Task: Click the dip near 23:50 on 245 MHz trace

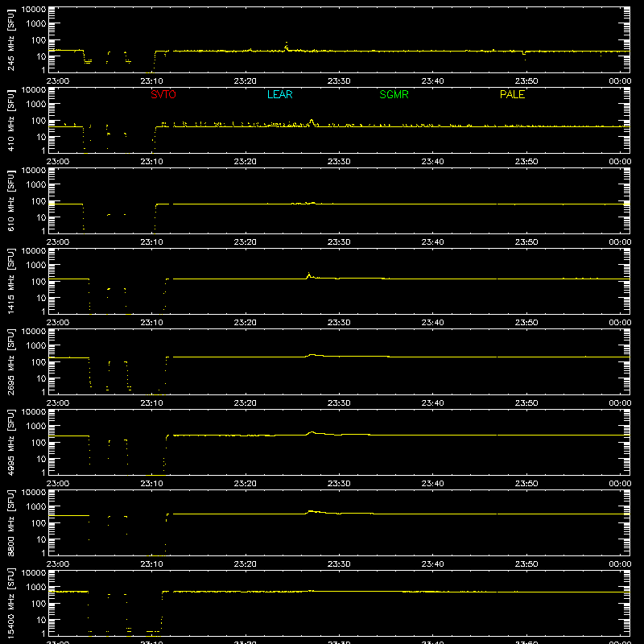Action: pyautogui.click(x=524, y=53)
